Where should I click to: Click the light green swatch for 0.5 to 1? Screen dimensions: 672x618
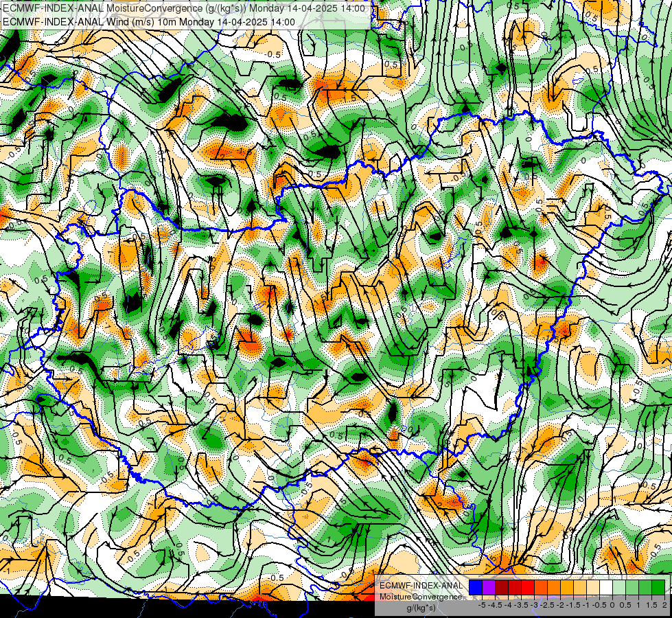[632, 587]
